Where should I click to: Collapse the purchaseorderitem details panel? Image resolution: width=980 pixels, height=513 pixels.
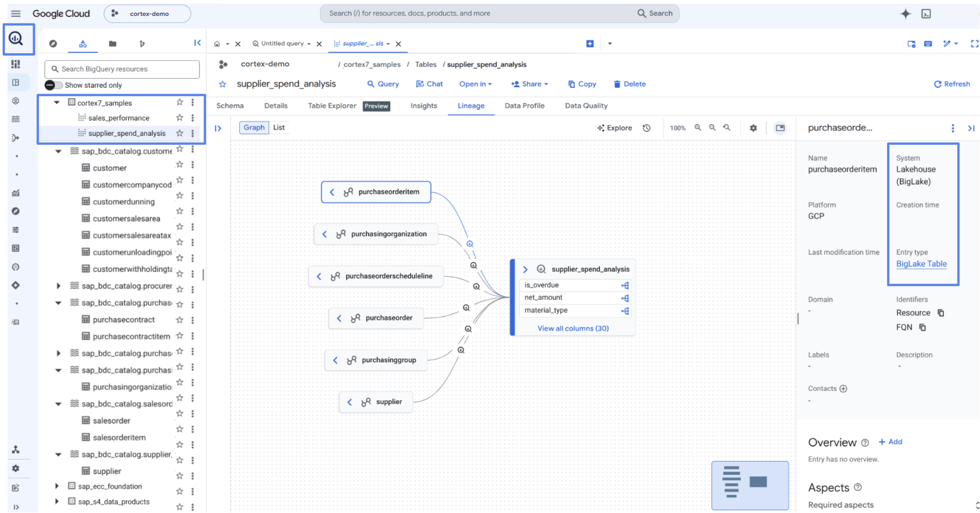pyautogui.click(x=971, y=128)
